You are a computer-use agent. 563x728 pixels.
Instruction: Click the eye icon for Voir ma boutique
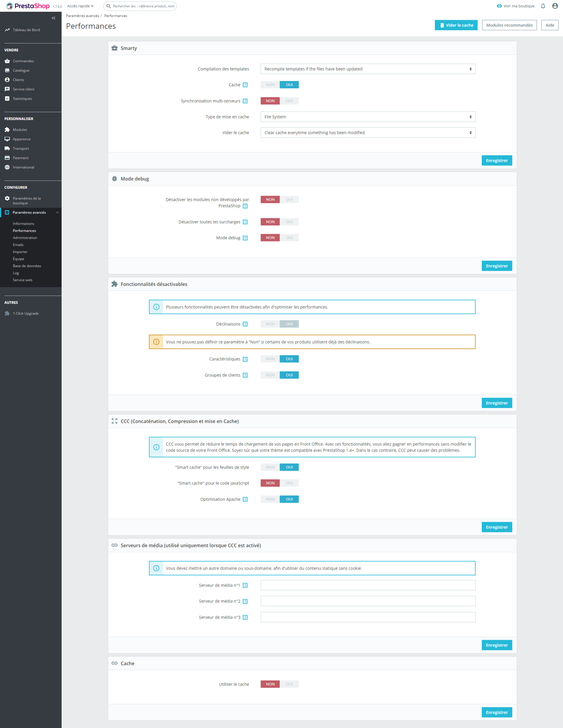499,6
